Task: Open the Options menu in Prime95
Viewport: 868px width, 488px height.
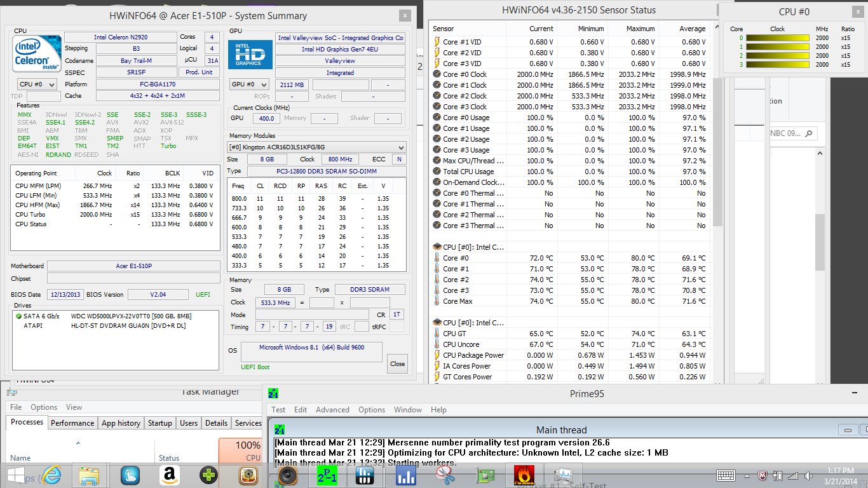Action: coord(372,410)
